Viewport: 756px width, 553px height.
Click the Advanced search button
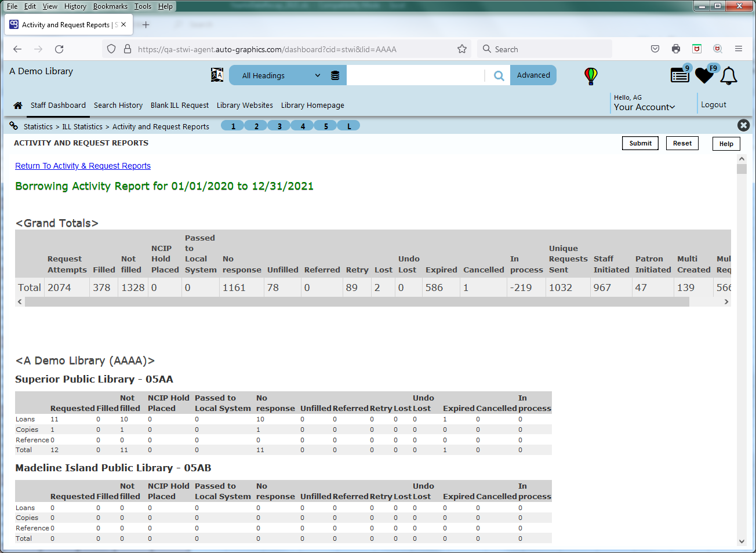point(533,75)
